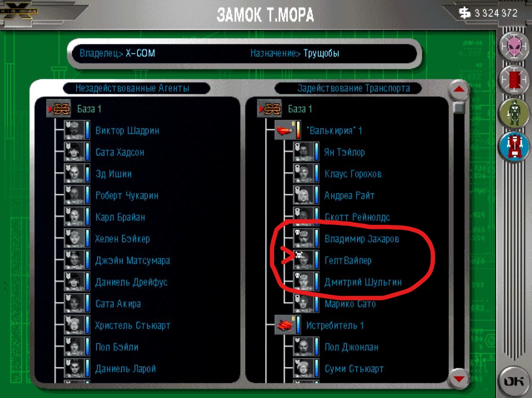Click the funds display at top
The width and height of the screenshot is (532, 398).
pos(489,13)
